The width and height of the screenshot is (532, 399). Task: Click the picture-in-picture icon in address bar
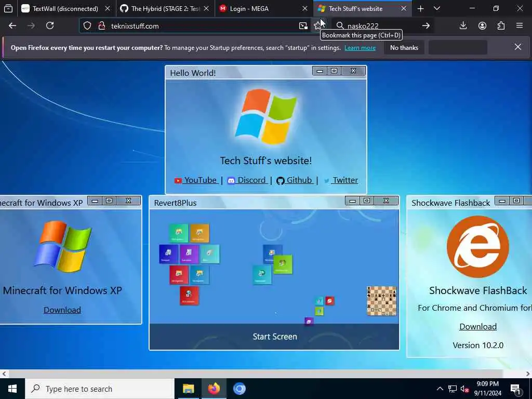coord(303,26)
